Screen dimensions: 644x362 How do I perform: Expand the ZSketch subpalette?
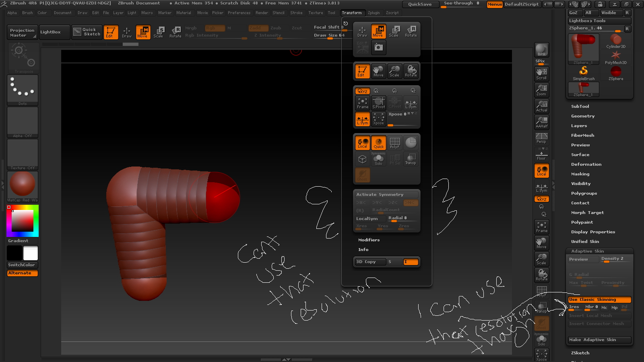(580, 353)
